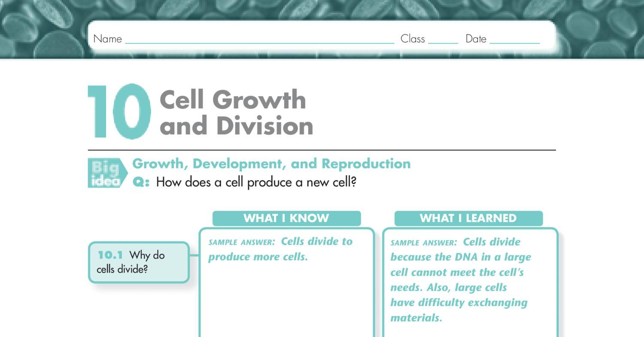Click SAMPLE ANSWER label under What I Learned
644x337 pixels.
pyautogui.click(x=423, y=243)
